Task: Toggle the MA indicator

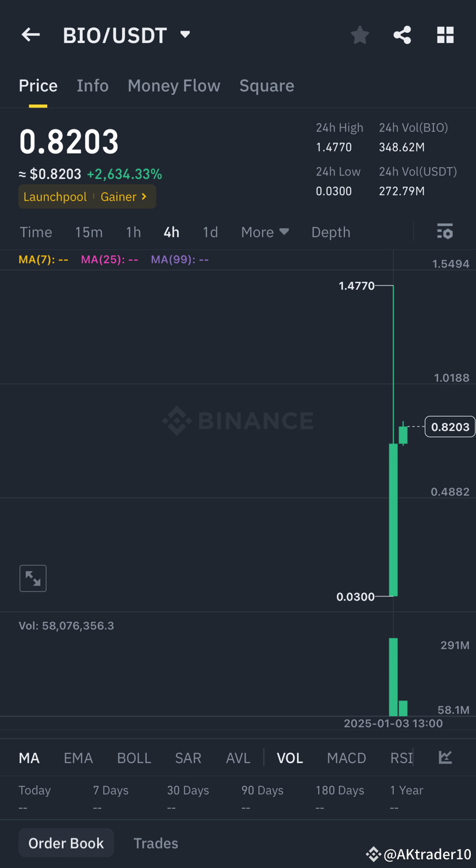Action: 29,758
